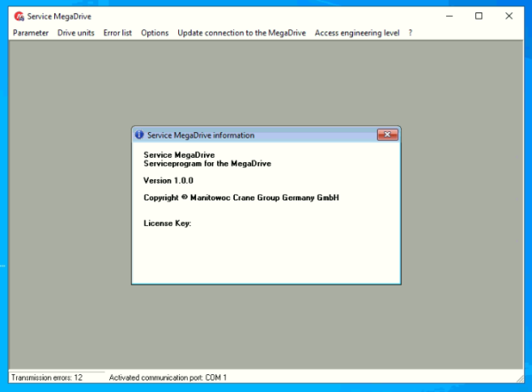Viewport: 532px width, 392px height.
Task: Click Activated communication port: COM 1 status
Action: tap(168, 378)
